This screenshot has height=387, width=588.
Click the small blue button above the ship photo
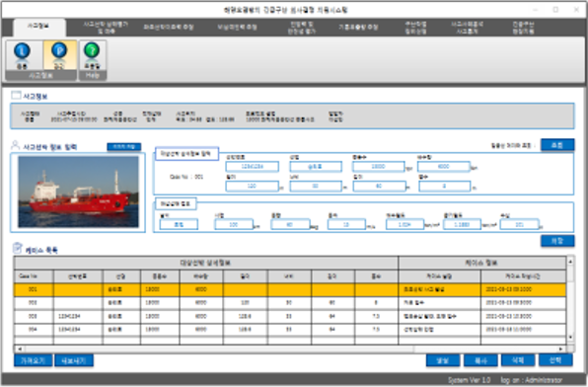124,146
